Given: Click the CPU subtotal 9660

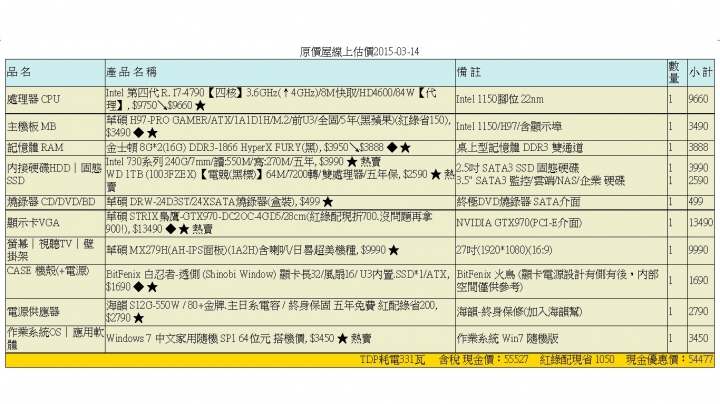Looking at the screenshot, I should coord(698,99).
